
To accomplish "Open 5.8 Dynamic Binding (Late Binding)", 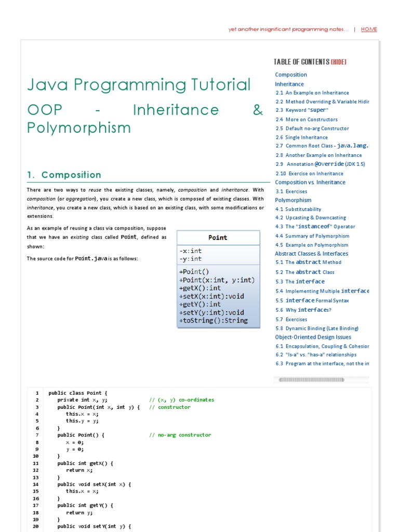I will 317,328.
